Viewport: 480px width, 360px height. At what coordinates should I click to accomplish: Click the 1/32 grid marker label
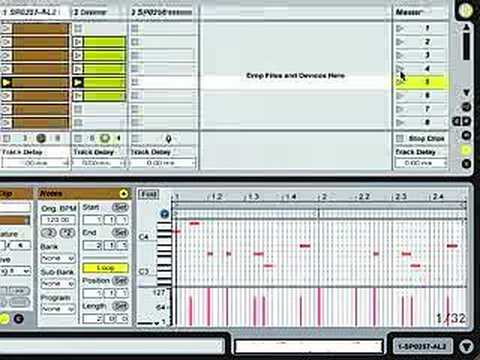(451, 318)
